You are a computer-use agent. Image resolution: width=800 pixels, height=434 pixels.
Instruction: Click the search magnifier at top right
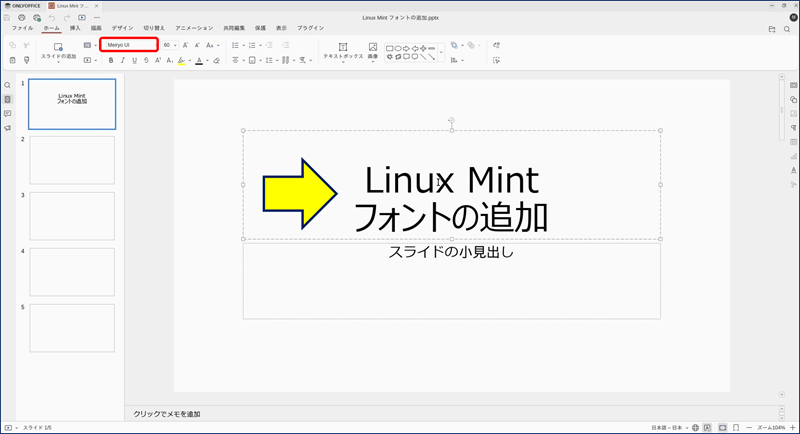tap(787, 30)
